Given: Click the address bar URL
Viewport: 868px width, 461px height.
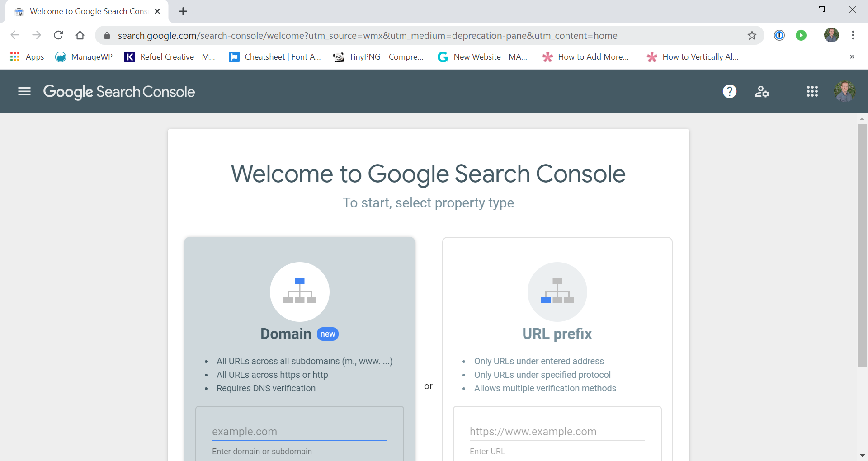Looking at the screenshot, I should (368, 35).
